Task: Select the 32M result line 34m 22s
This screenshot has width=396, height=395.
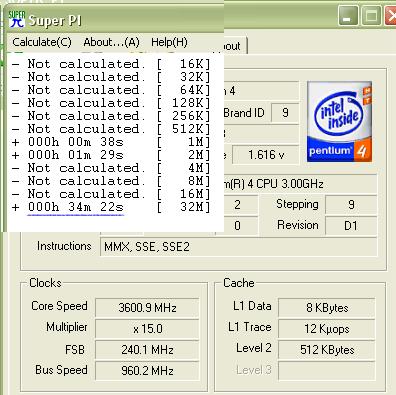Action: coord(111,207)
